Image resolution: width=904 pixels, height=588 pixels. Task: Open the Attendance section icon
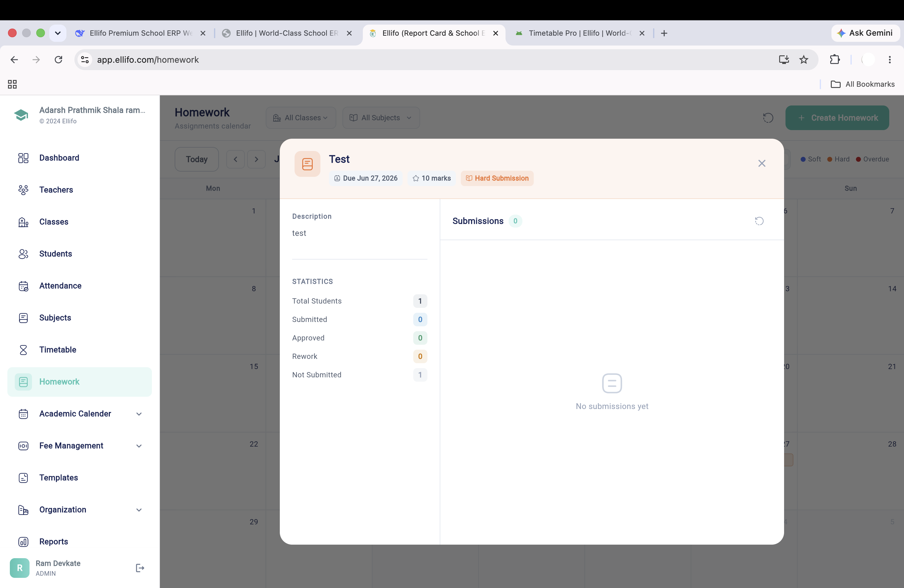coord(23,286)
